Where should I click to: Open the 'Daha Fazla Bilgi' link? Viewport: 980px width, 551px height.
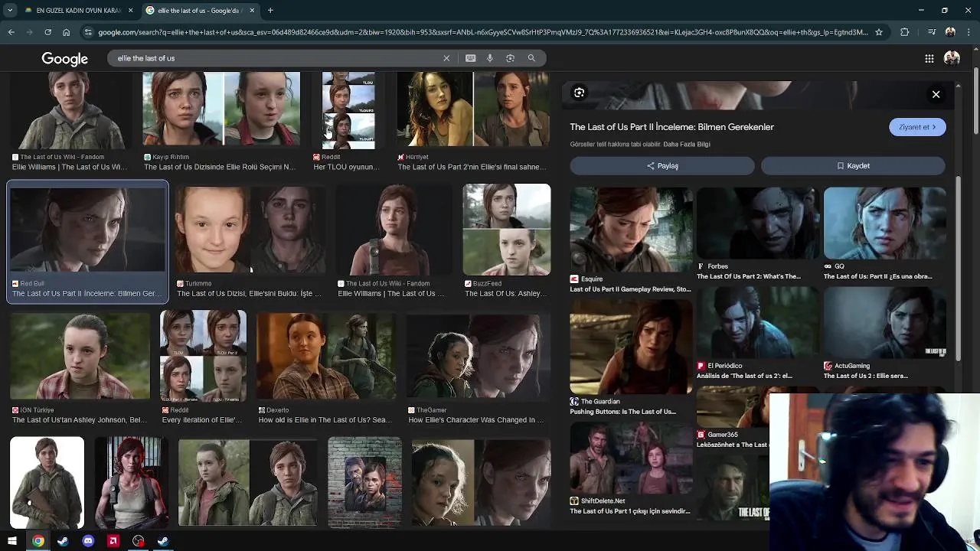[x=687, y=144]
